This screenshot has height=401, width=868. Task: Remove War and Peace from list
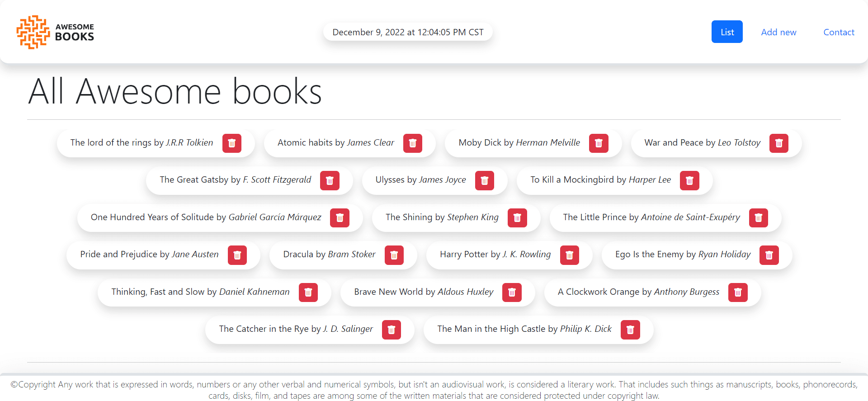(x=779, y=143)
